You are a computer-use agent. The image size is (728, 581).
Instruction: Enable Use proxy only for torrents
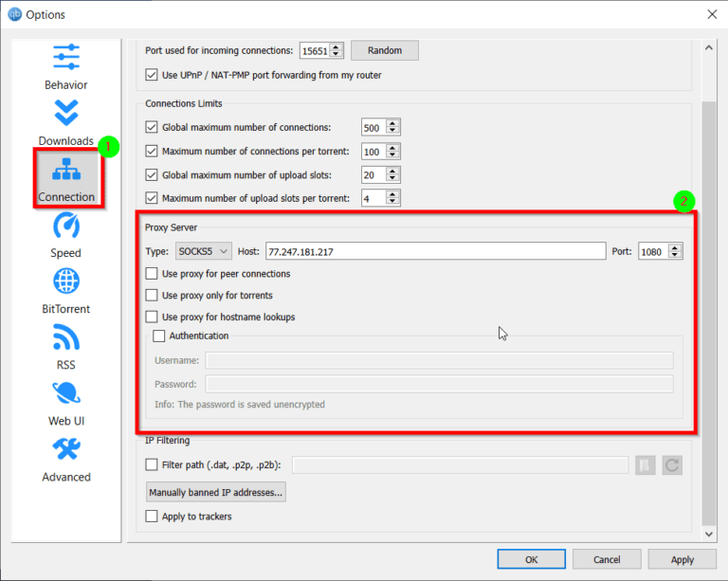point(152,295)
